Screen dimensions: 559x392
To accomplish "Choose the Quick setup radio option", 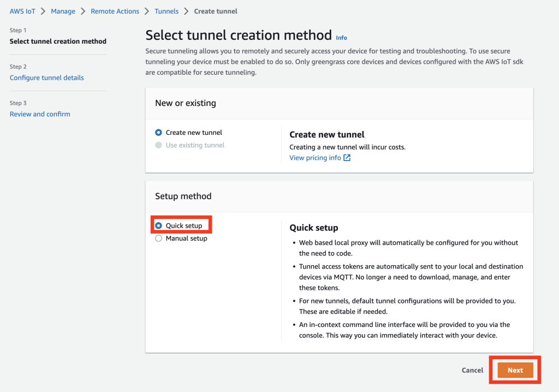I will click(158, 225).
